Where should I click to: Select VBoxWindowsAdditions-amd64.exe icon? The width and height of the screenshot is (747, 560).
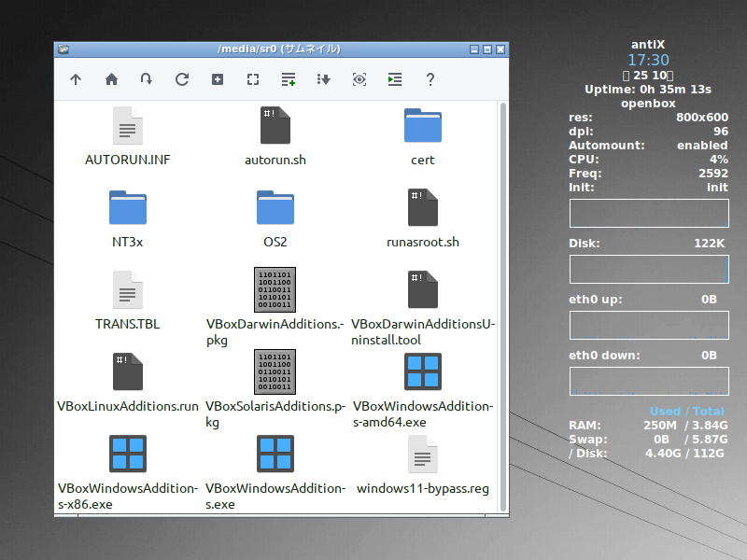point(423,371)
